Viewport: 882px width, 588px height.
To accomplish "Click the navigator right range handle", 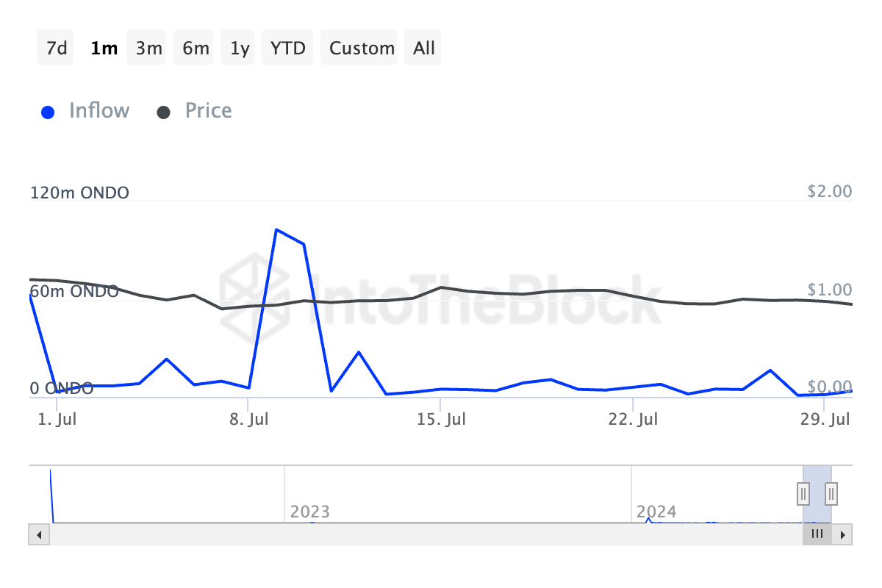I will coord(831,493).
